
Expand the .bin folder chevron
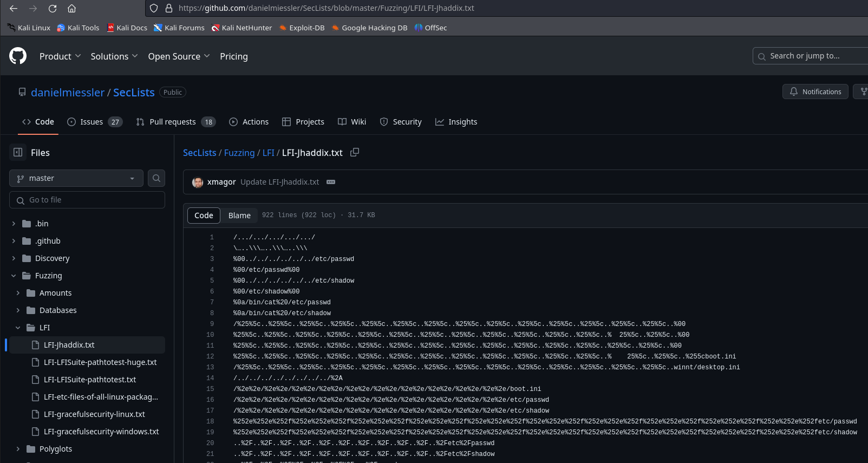pyautogui.click(x=14, y=224)
